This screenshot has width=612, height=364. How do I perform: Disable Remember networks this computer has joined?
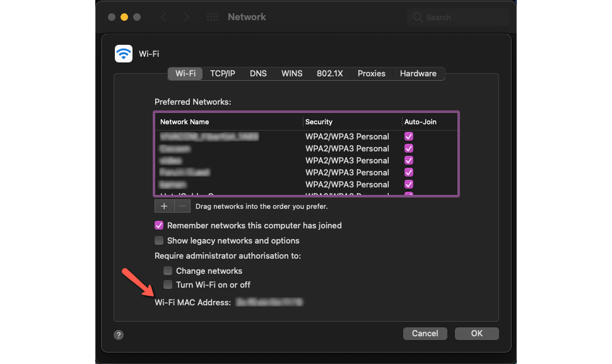(159, 225)
